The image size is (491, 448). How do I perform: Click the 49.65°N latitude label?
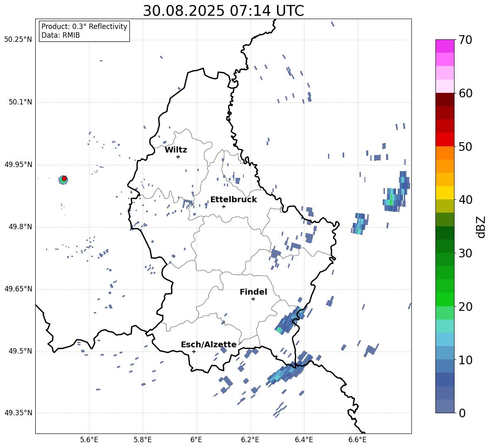pyautogui.click(x=18, y=289)
